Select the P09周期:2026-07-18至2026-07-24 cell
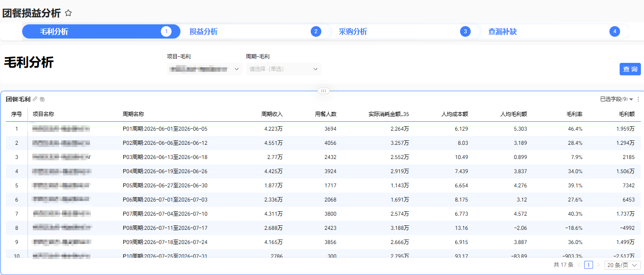The height and width of the screenshot is (275, 644). 165,242
